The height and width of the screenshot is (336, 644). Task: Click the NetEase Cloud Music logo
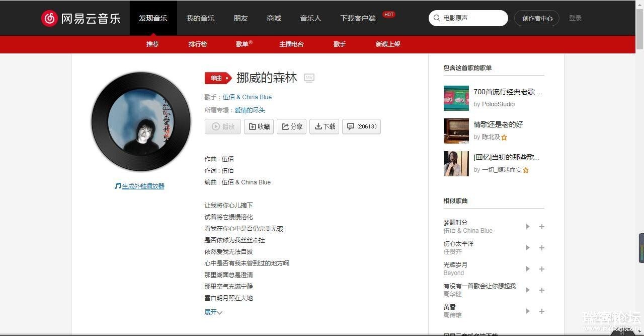coord(80,18)
